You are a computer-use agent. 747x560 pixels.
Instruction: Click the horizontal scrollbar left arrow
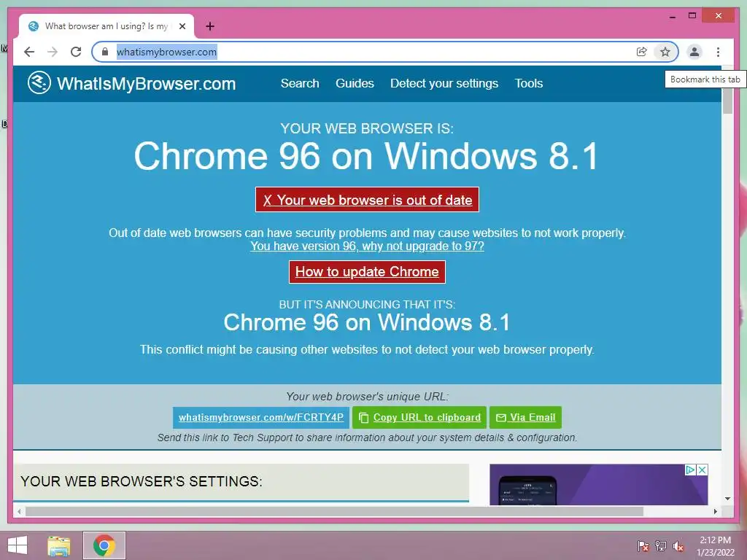(19, 511)
